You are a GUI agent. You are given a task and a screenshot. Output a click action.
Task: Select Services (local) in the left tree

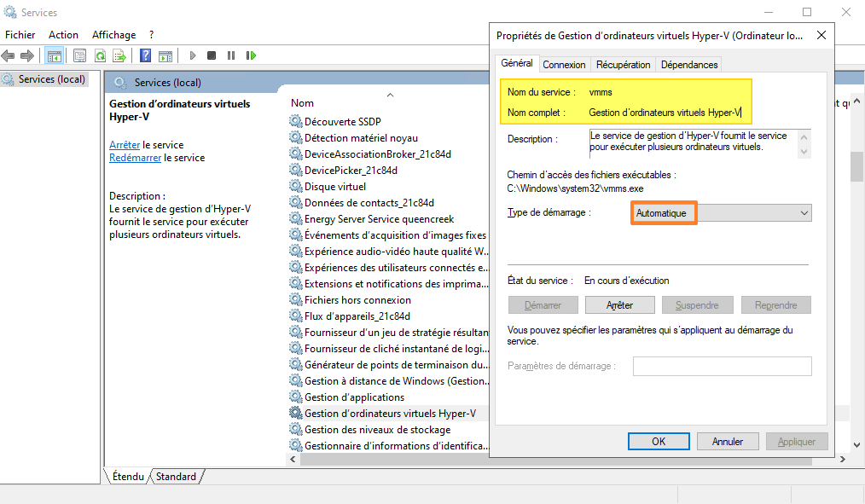tap(51, 79)
